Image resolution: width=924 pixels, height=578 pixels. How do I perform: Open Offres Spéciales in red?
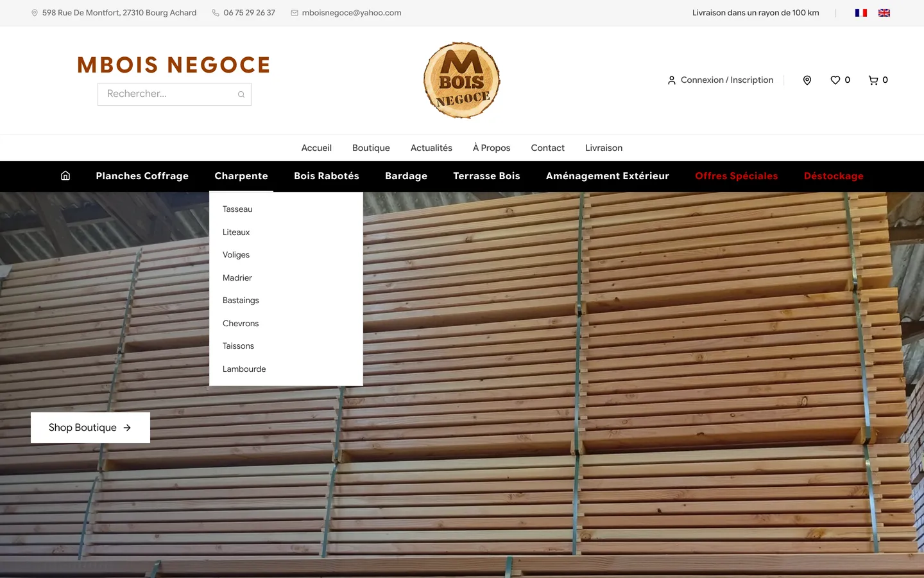pos(737,176)
